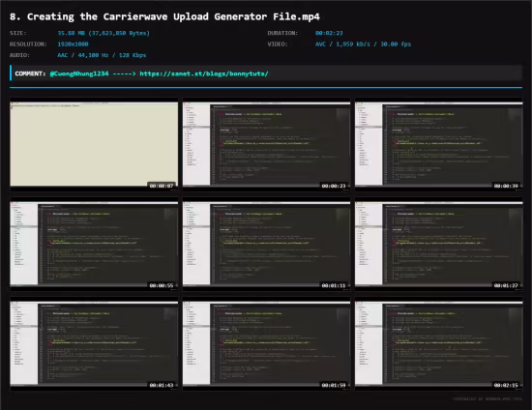This screenshot has width=532, height=410.
Task: Click the 'DURATION:' label
Action: pos(282,33)
